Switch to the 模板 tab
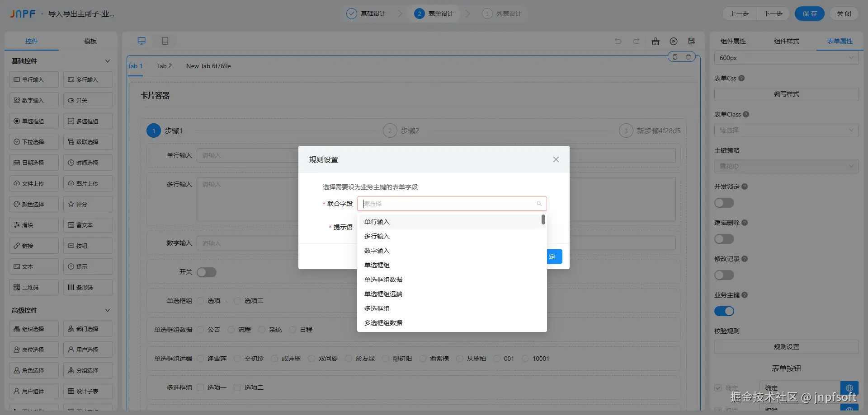The width and height of the screenshot is (868, 415). (90, 41)
